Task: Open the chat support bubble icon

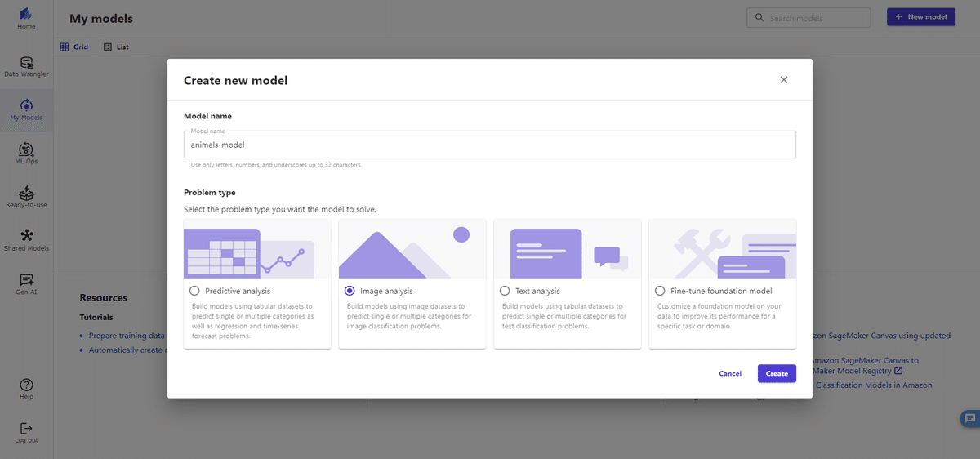Action: [x=969, y=418]
